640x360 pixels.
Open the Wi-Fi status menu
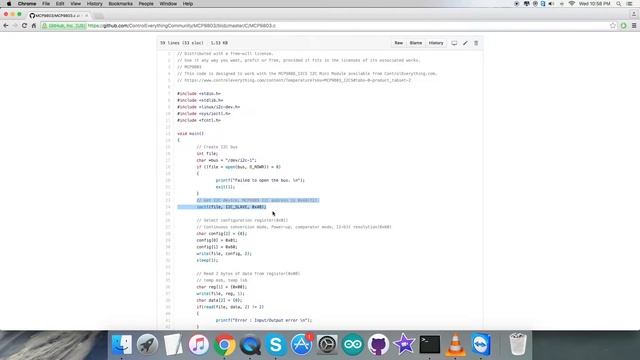[x=571, y=4]
